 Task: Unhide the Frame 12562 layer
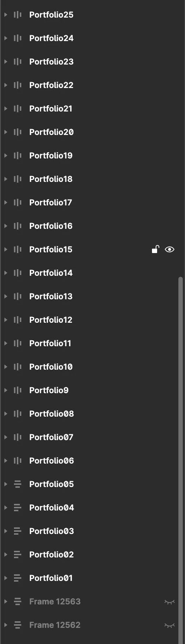(170, 625)
